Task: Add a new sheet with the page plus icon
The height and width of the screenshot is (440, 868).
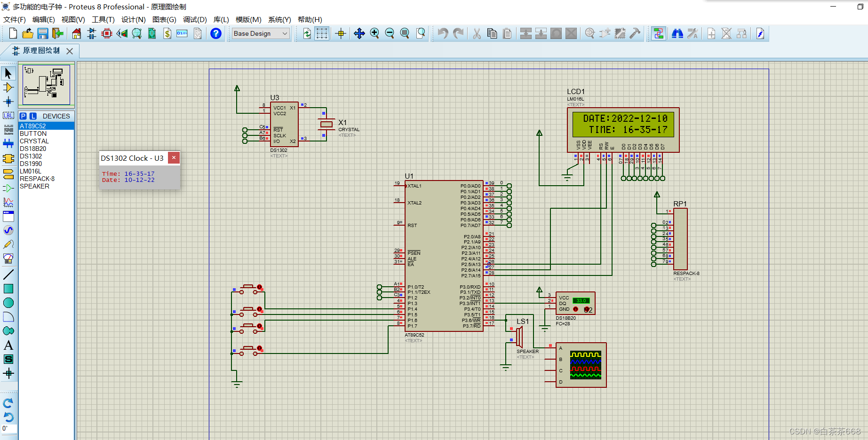Action: 711,33
